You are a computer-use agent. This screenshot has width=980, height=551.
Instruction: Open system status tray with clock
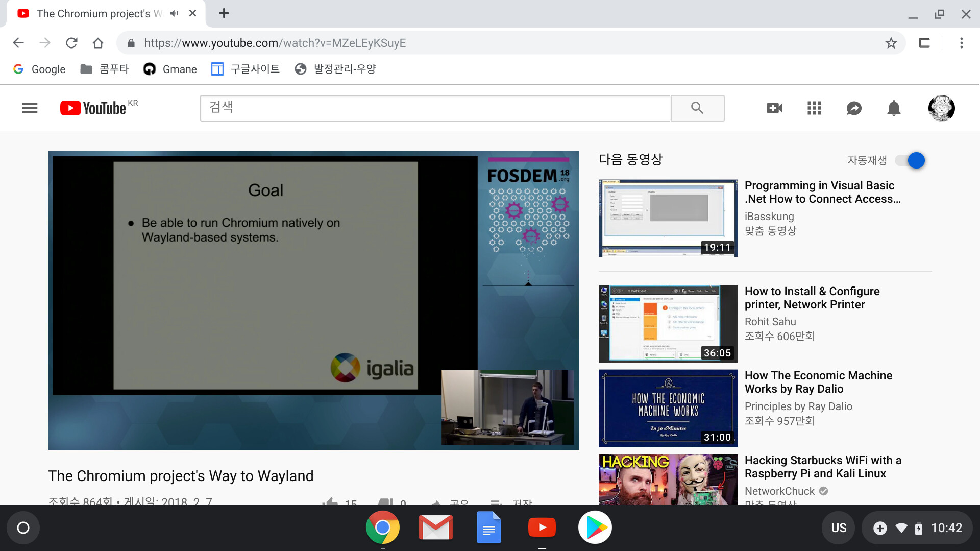tap(917, 528)
